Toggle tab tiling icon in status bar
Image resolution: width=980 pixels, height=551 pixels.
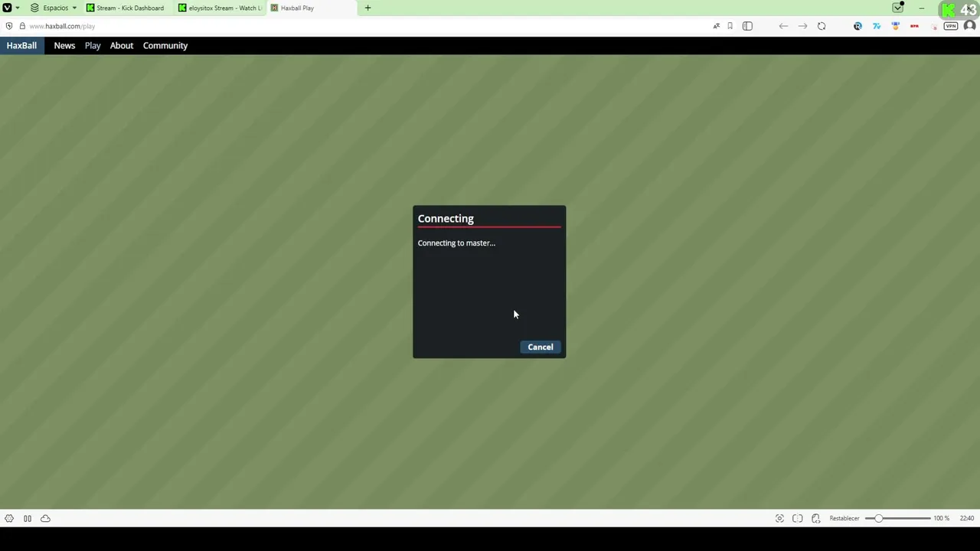click(x=798, y=519)
